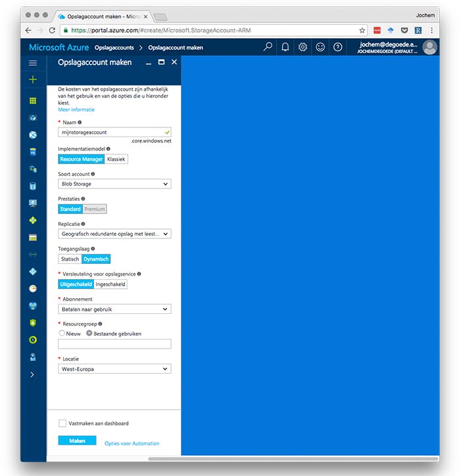
Task: Open Security Center green shield icon
Action: 33,322
